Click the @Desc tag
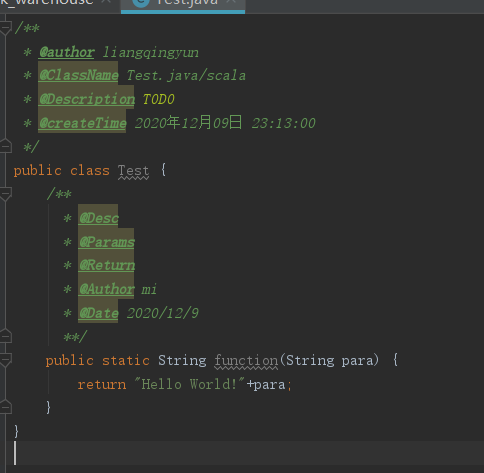The width and height of the screenshot is (484, 473). point(98,218)
